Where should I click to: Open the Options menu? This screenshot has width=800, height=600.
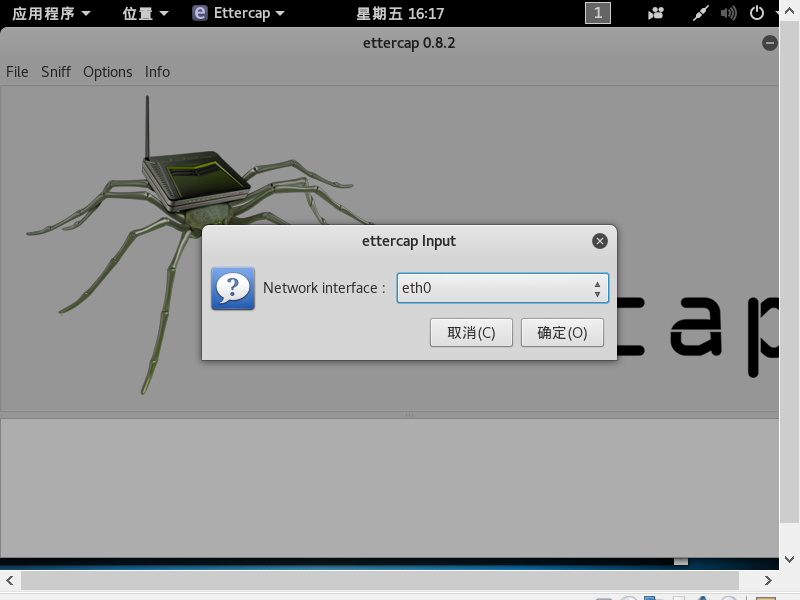point(108,72)
